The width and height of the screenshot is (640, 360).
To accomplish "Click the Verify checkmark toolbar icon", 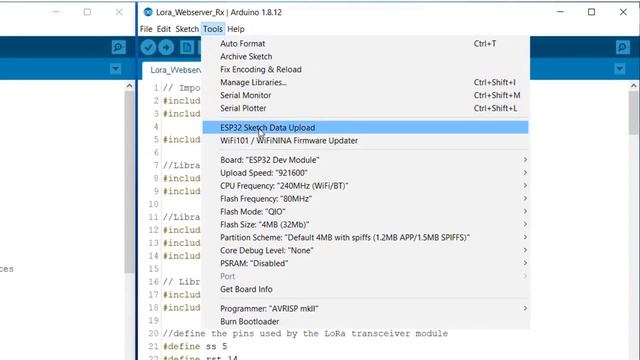I will (x=148, y=47).
